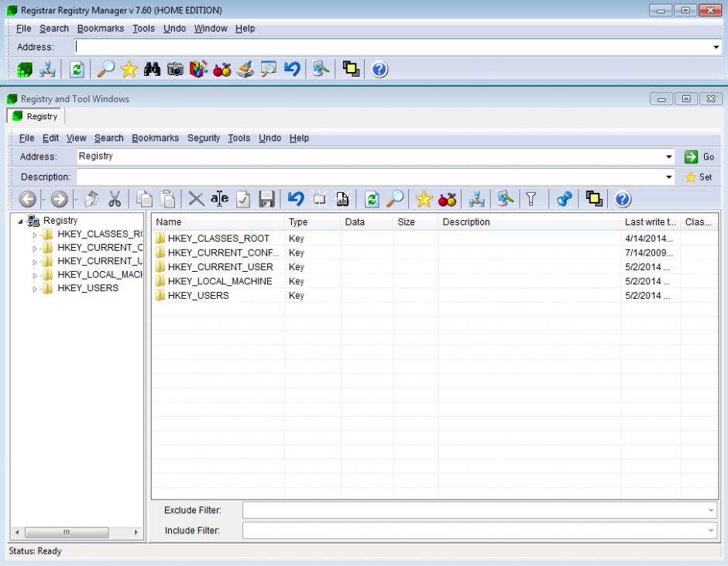728x566 pixels.
Task: Click the scissors Cut icon
Action: tap(115, 199)
